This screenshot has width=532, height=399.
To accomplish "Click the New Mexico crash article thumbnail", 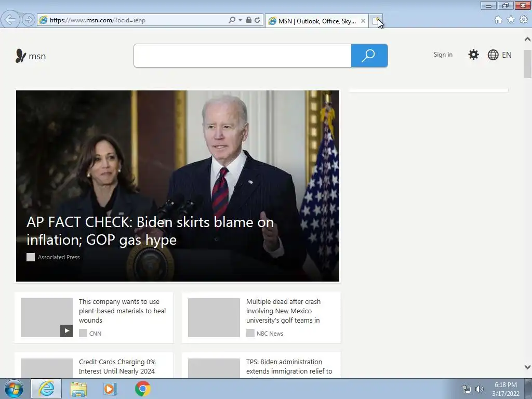I will (x=214, y=317).
